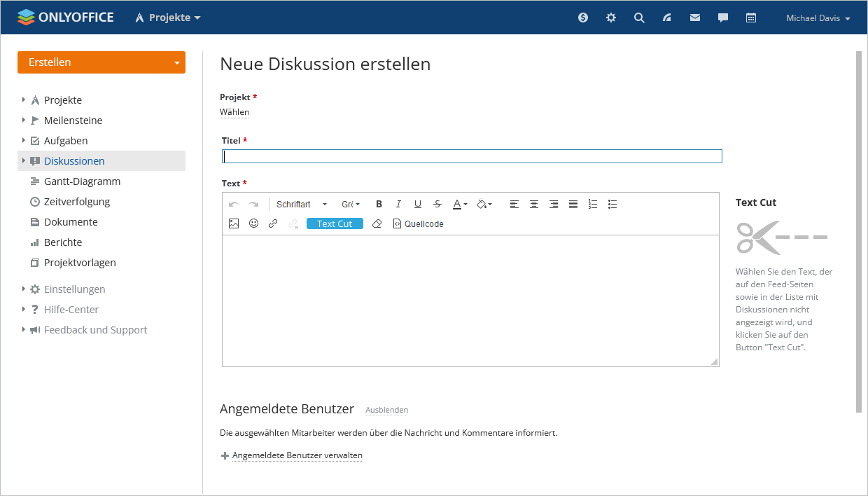This screenshot has width=868, height=496.
Task: Insert an image into text
Action: pyautogui.click(x=234, y=223)
